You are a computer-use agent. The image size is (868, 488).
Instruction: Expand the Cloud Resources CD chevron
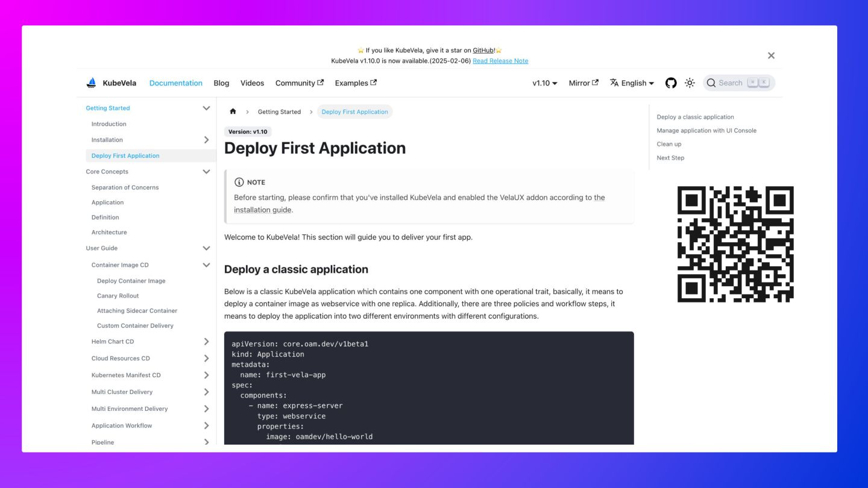[x=206, y=358]
